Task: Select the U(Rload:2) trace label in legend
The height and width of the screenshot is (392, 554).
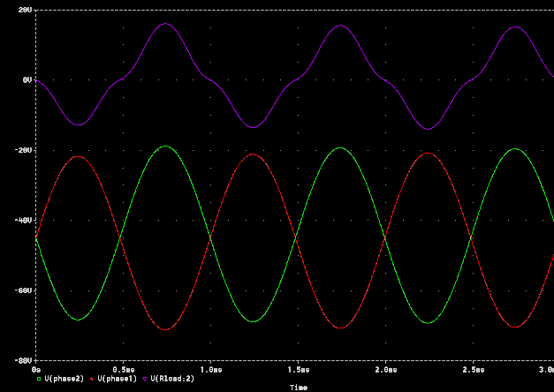Action: coord(172,378)
